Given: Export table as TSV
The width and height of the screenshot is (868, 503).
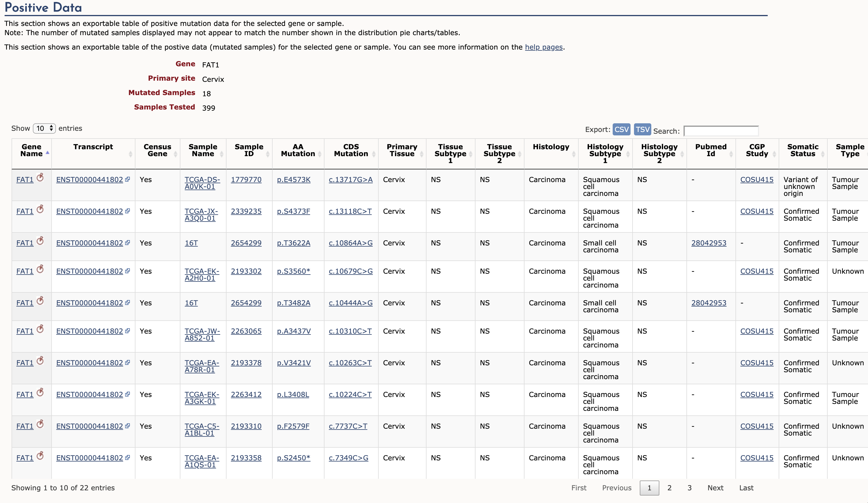Looking at the screenshot, I should [642, 129].
